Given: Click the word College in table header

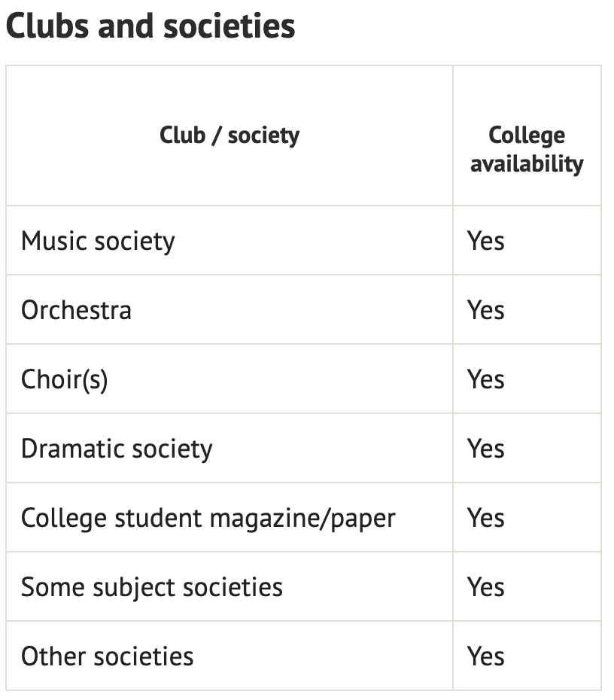Looking at the screenshot, I should point(527,135).
